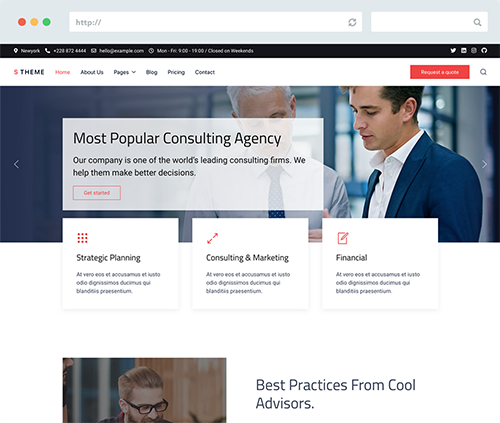Click the browser search field magnifier icon
This screenshot has height=423, width=500.
[477, 22]
